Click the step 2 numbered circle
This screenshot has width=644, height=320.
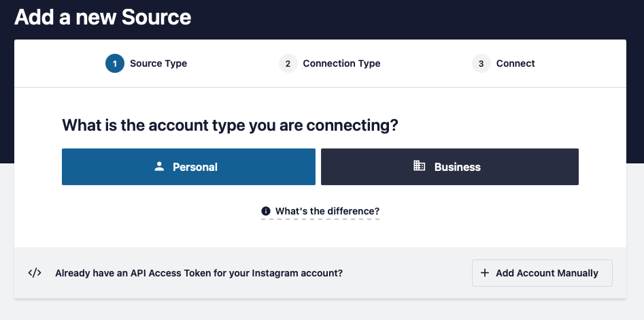point(288,63)
